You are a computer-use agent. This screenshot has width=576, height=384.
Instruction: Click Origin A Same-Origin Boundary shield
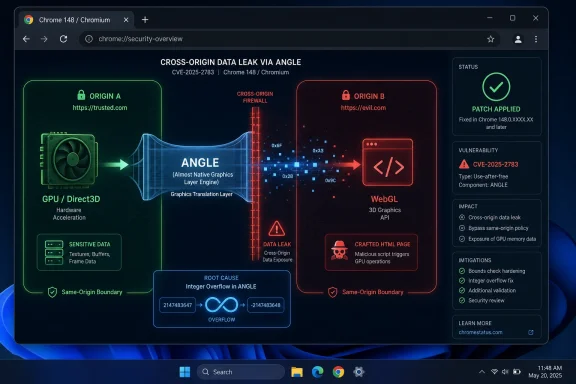(53, 292)
